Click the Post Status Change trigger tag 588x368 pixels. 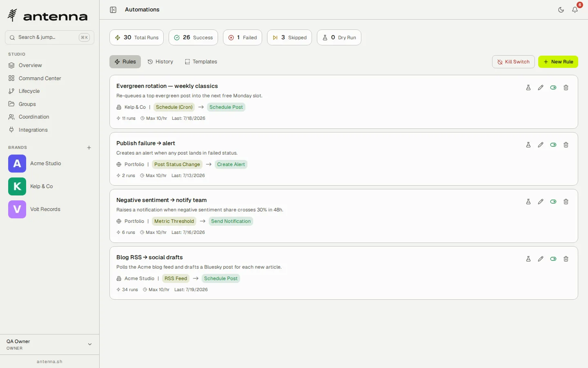tap(177, 164)
